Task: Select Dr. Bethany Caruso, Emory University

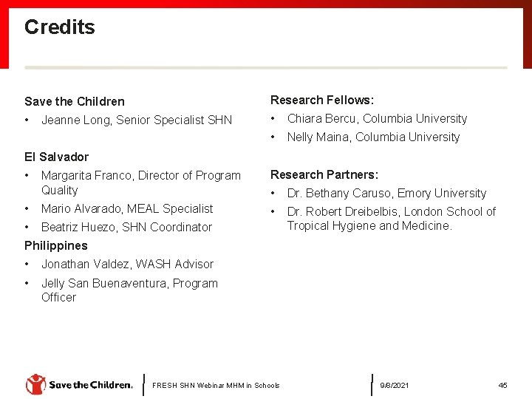Action: 386,193
